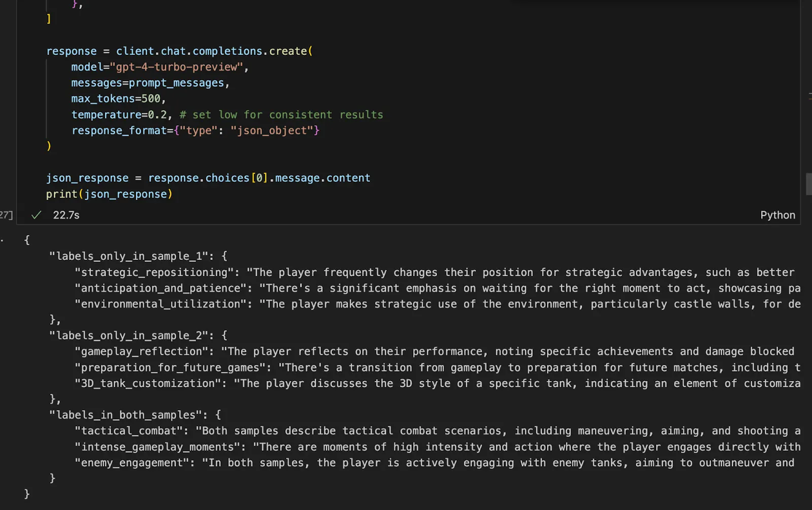The image size is (812, 510).
Task: Click temperature=0.2 in the code cell
Action: (119, 115)
